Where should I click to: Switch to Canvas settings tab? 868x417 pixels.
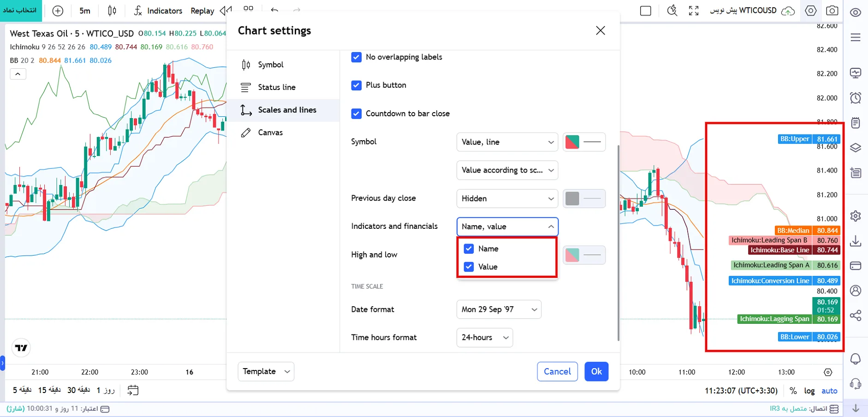click(283, 132)
